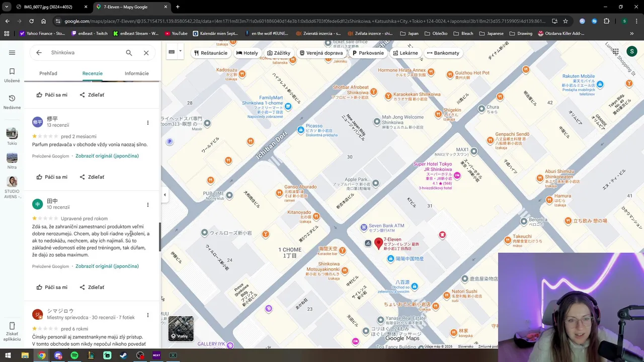Switch to the Recenzie tab
Screen dimensions: 644x362
click(93, 73)
